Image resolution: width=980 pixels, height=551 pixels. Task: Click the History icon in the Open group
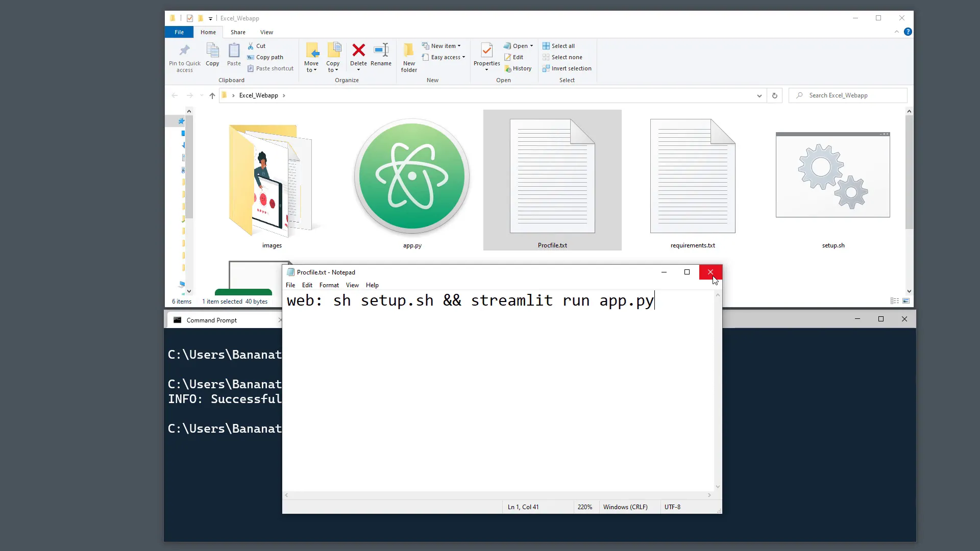pos(519,68)
